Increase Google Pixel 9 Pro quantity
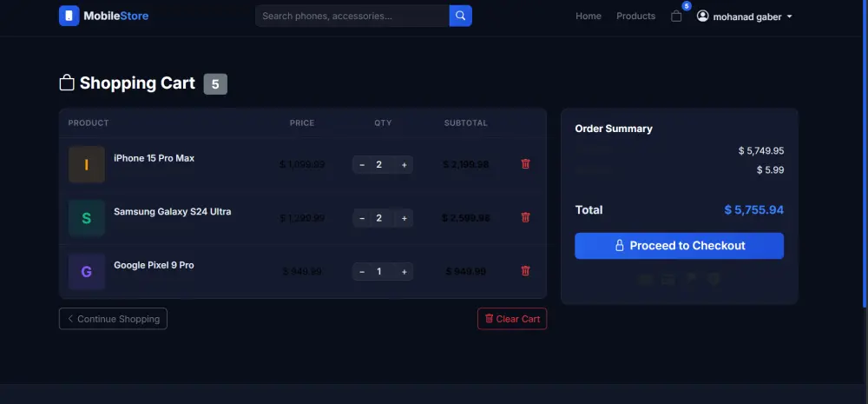 pos(404,272)
